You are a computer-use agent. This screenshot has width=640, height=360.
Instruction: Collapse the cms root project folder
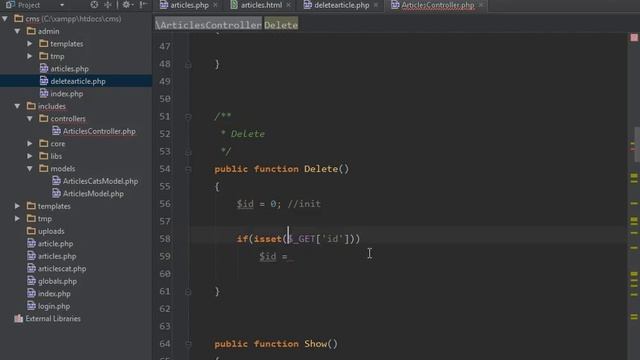pyautogui.click(x=5, y=18)
